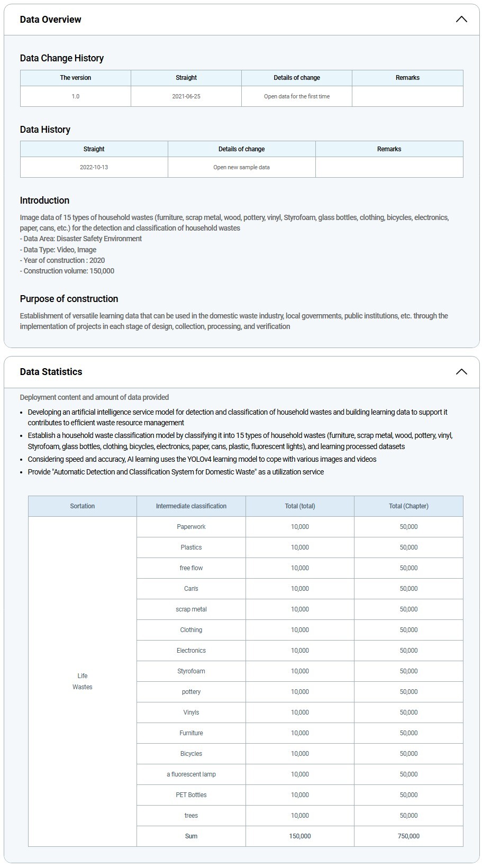Click the 750,000 total chapter cell
Screen dimensions: 482x868
click(408, 836)
